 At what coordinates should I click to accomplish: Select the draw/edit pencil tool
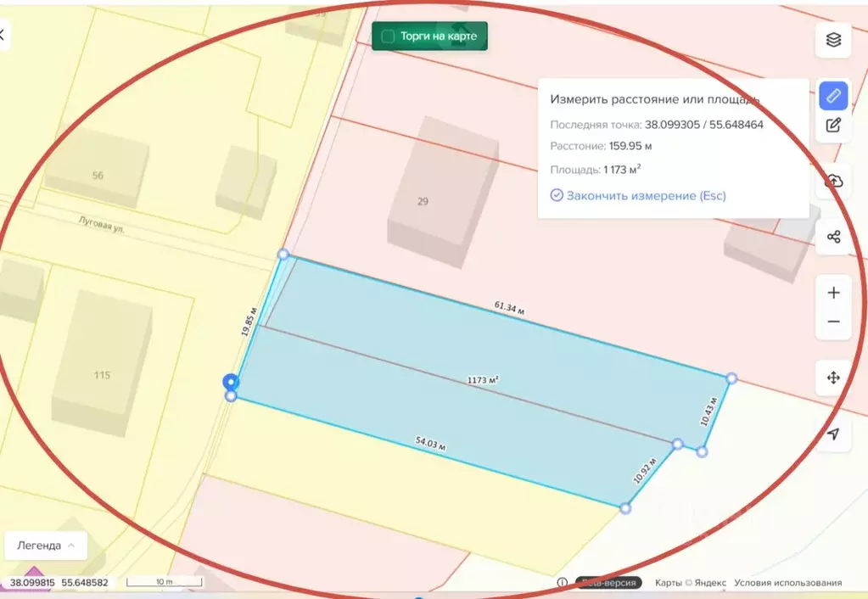coord(833,126)
